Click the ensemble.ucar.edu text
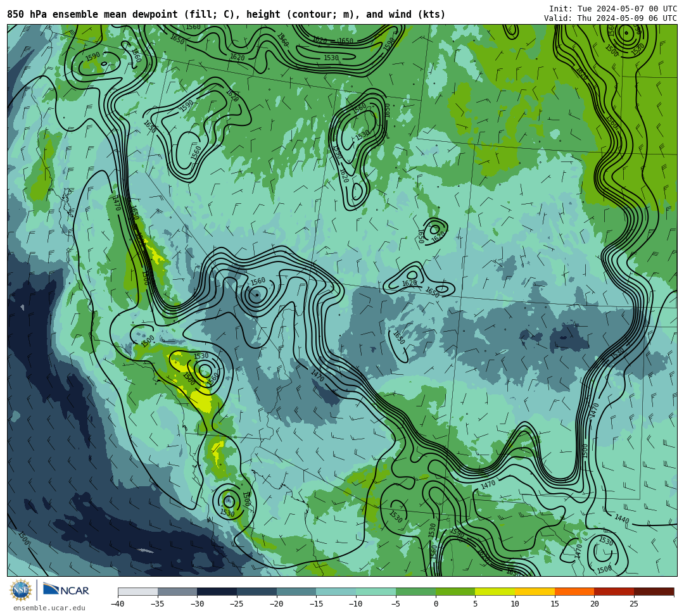684x616 pixels. [x=49, y=608]
